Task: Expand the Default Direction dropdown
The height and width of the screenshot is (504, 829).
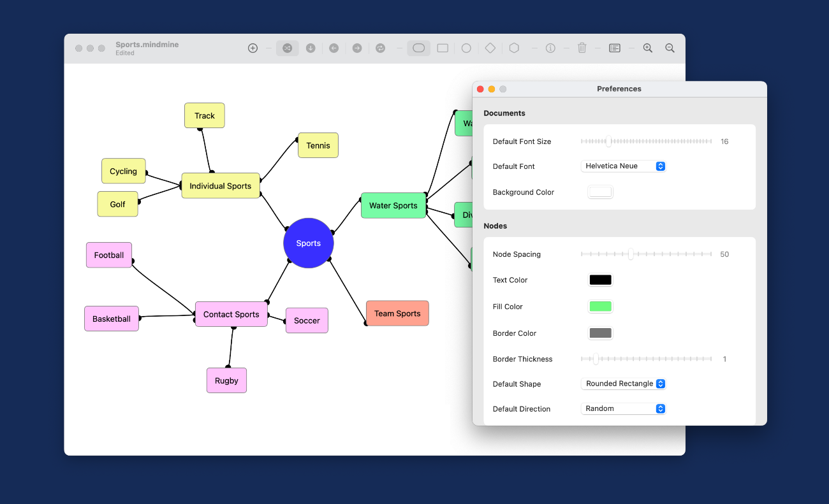Action: coord(623,408)
